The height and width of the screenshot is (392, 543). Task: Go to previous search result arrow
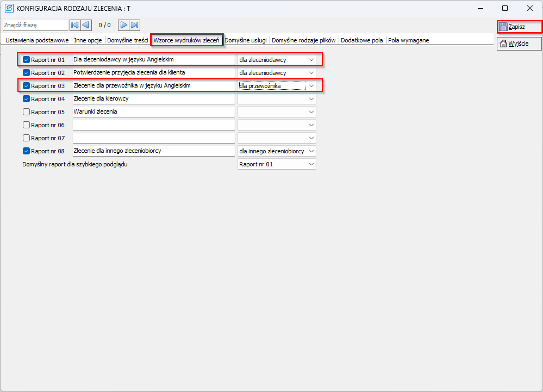85,25
